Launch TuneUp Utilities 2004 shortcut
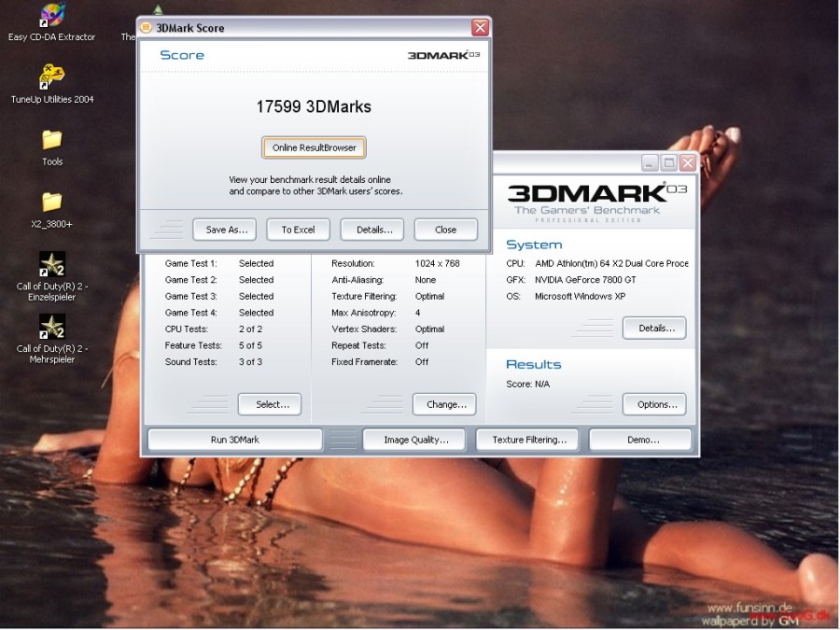The width and height of the screenshot is (840, 630). (52, 84)
